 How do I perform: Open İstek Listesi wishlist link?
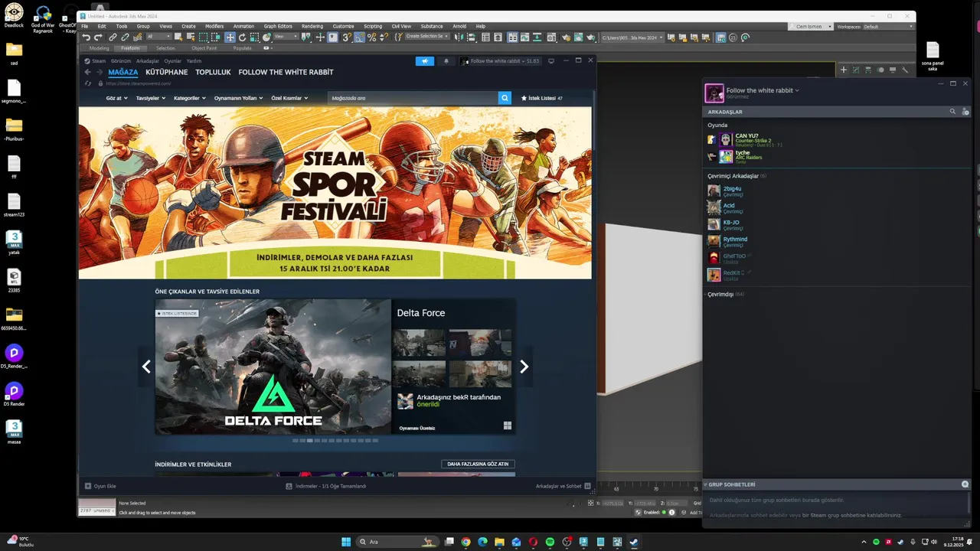542,98
